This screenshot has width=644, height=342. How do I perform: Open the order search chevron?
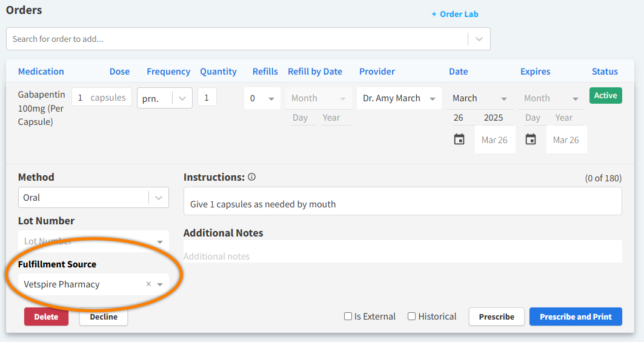click(x=479, y=39)
